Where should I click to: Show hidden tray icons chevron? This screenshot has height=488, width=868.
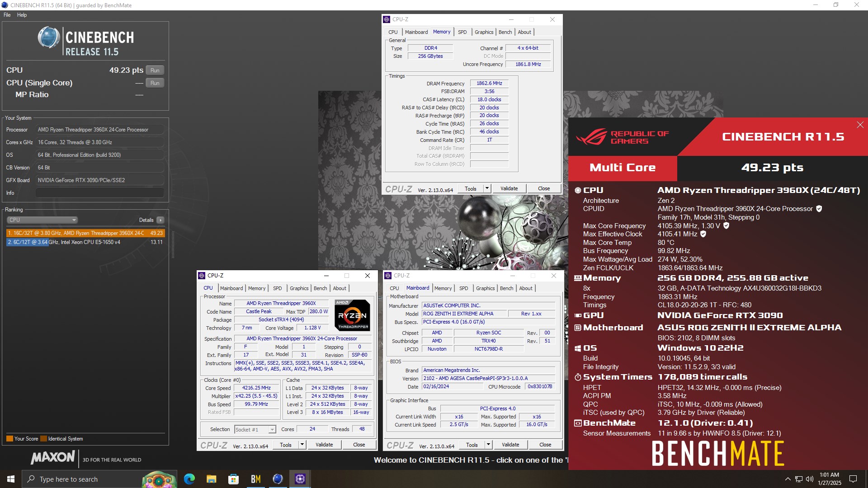click(788, 479)
